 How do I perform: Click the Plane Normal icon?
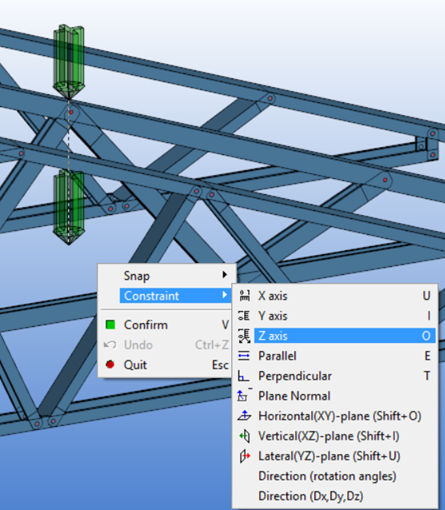(x=244, y=396)
